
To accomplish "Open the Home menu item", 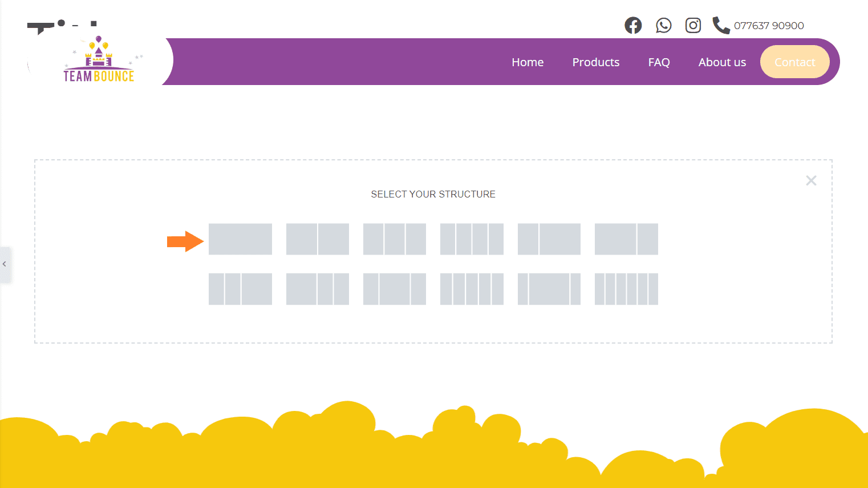I will (x=528, y=62).
